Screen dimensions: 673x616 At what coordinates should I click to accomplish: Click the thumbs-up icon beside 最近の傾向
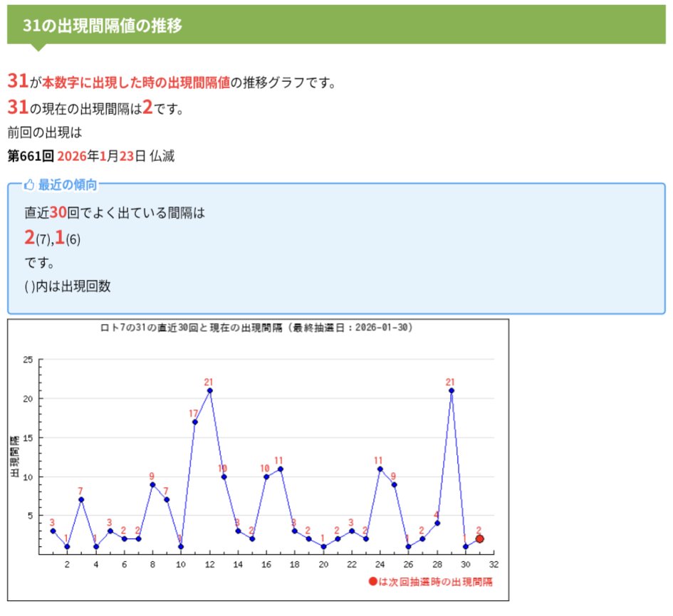coord(29,185)
